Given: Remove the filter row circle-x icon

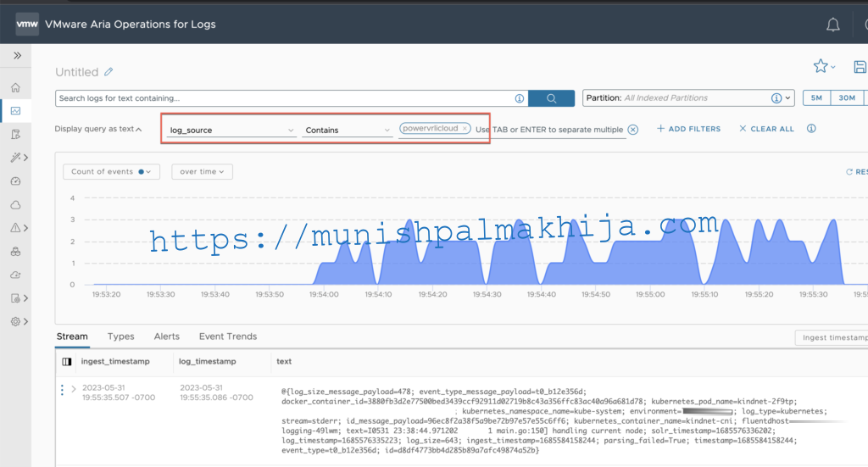Looking at the screenshot, I should [x=632, y=130].
